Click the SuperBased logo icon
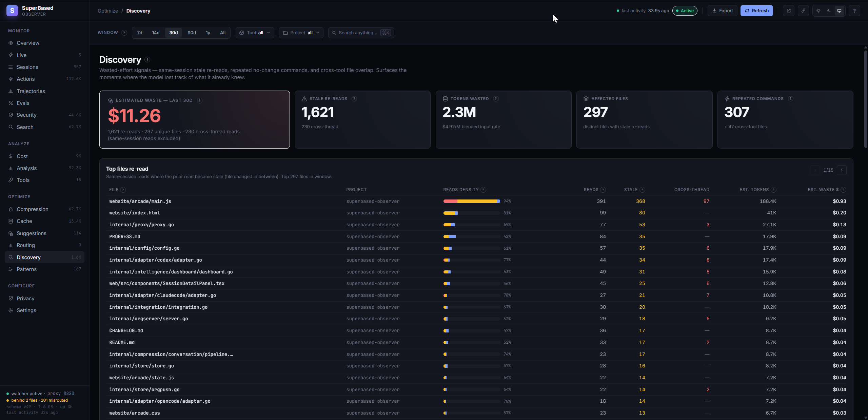868x420 pixels. (x=12, y=11)
